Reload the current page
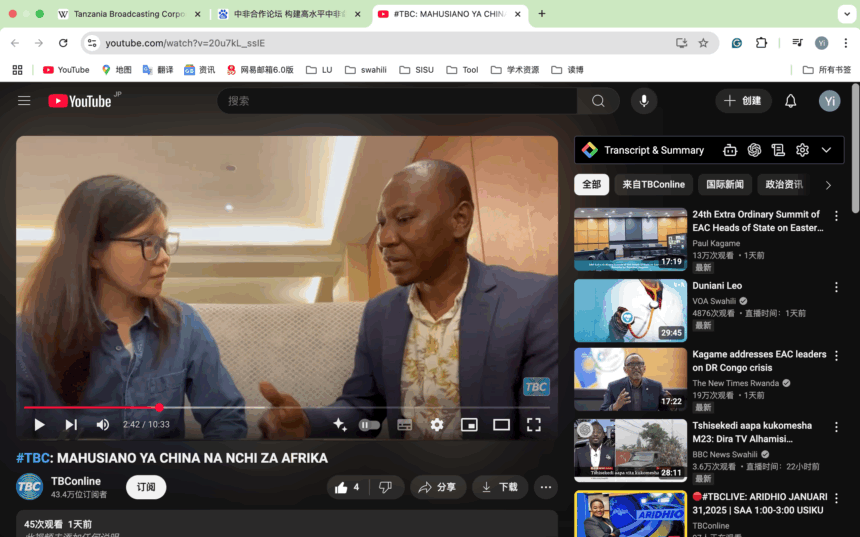Screen dimensions: 860x537 tap(63, 43)
